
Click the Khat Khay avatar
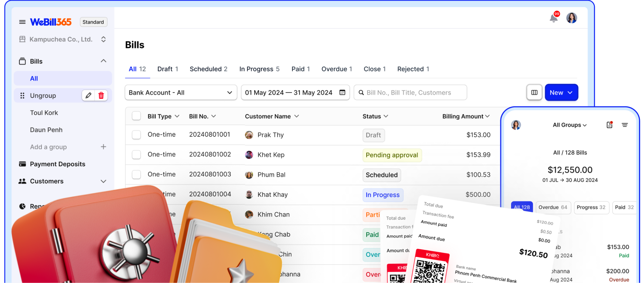tap(249, 195)
